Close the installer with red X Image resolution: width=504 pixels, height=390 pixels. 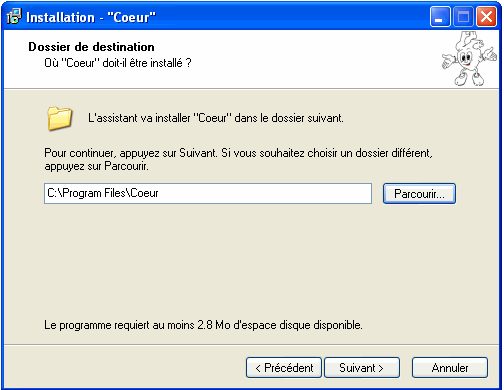486,17
